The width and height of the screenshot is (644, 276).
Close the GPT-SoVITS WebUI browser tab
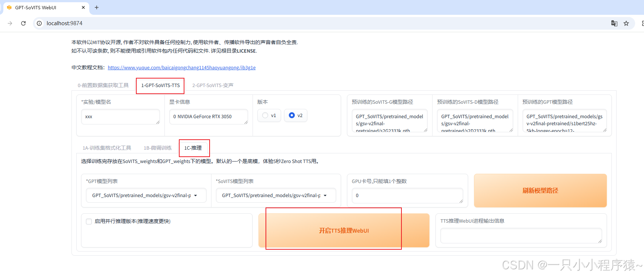click(83, 7)
